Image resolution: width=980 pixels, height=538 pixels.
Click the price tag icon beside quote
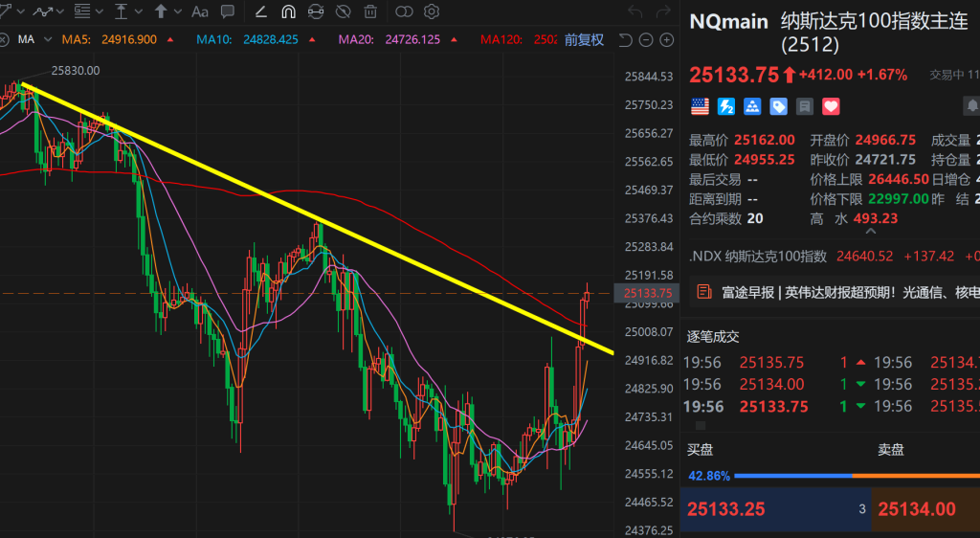click(x=779, y=106)
